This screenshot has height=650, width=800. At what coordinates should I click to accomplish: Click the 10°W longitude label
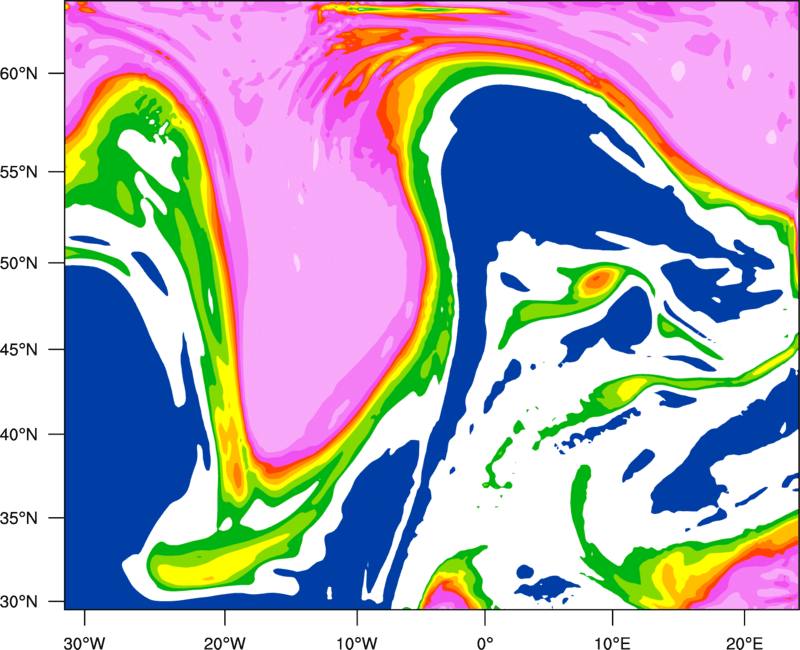click(x=357, y=643)
